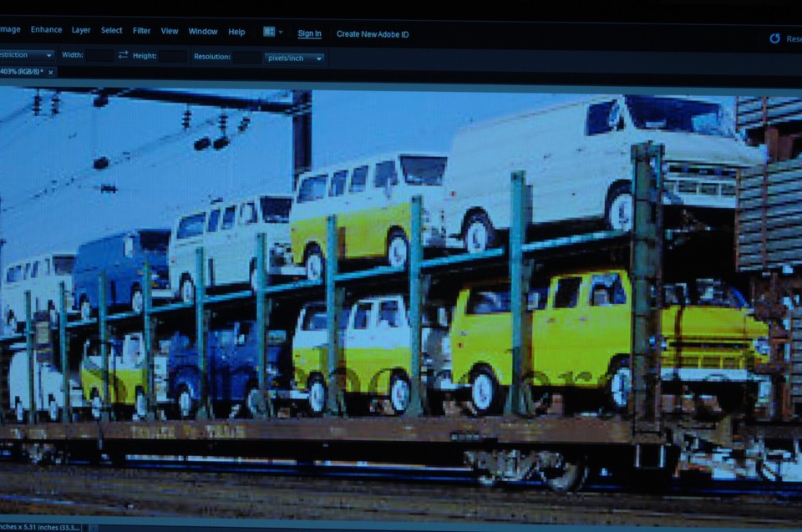Screen dimensions: 802x532
Task: Open the Help menu
Action: click(x=236, y=32)
